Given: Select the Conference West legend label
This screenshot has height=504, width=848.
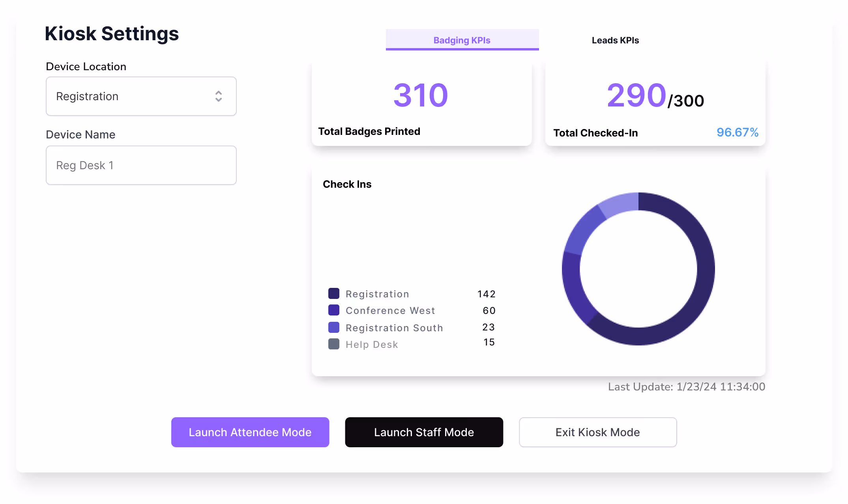Looking at the screenshot, I should tap(390, 310).
